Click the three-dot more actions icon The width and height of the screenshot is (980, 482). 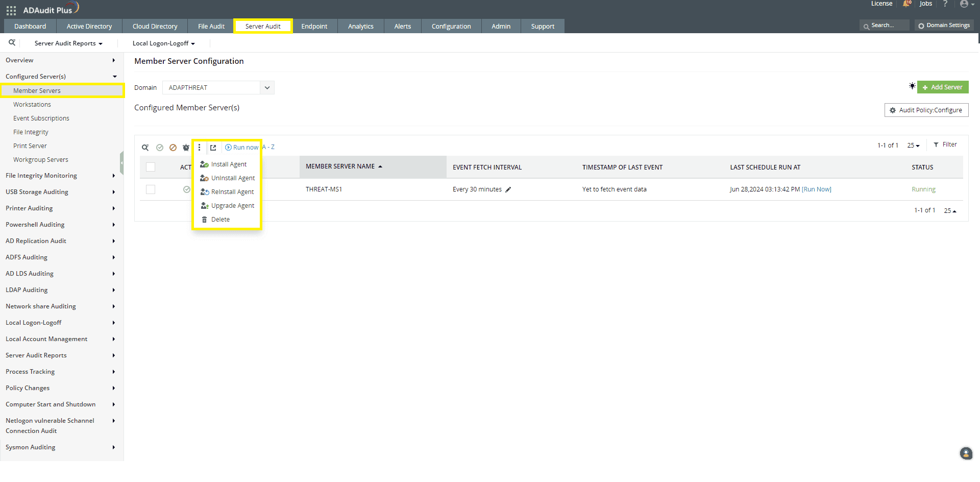pyautogui.click(x=199, y=148)
